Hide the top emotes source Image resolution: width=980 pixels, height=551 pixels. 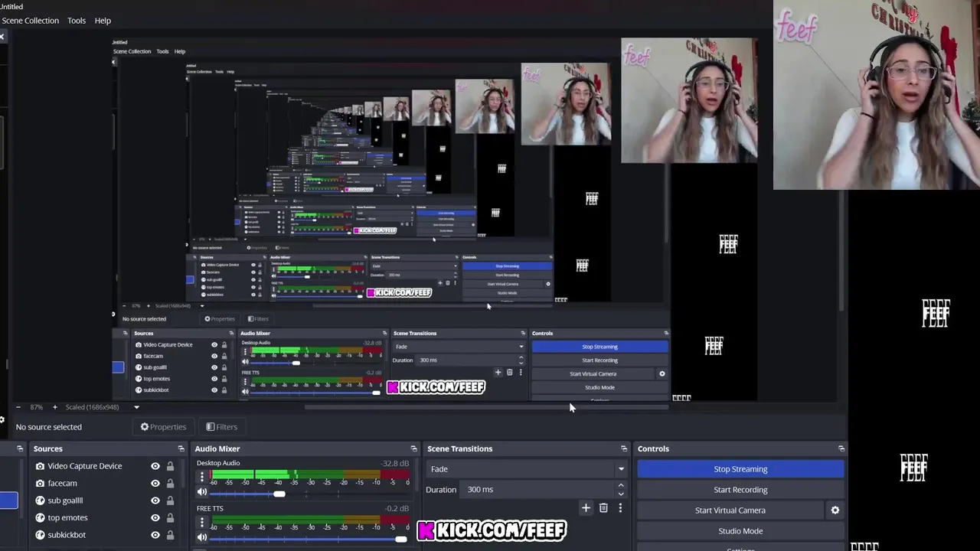155,517
